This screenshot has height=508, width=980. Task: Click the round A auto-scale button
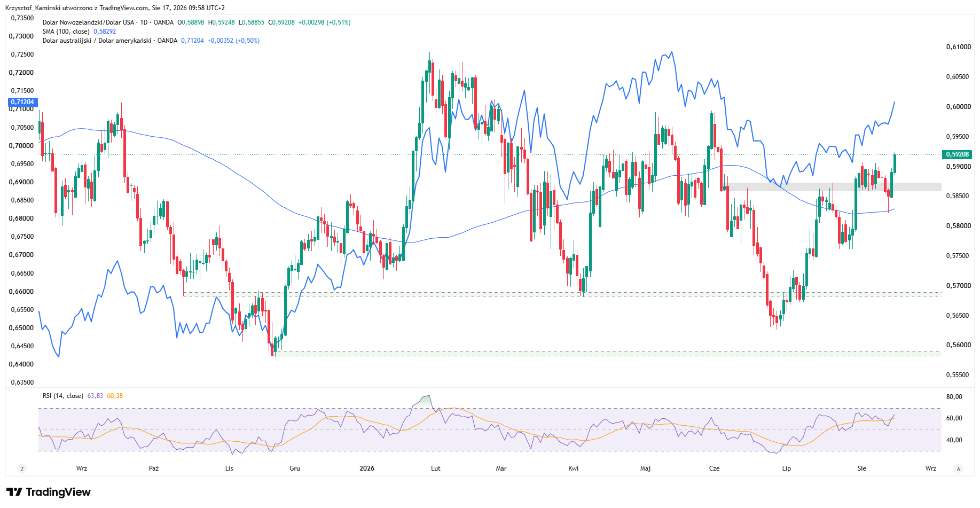coord(959,469)
